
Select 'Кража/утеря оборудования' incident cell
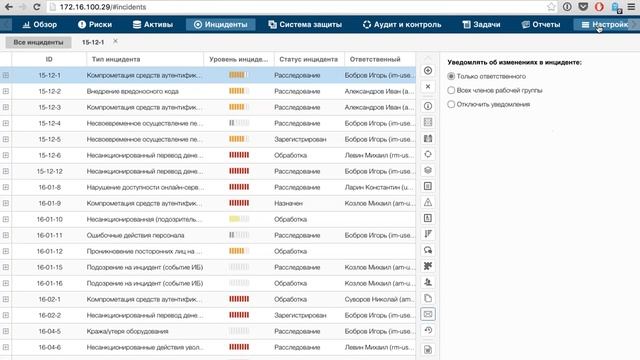pyautogui.click(x=127, y=331)
